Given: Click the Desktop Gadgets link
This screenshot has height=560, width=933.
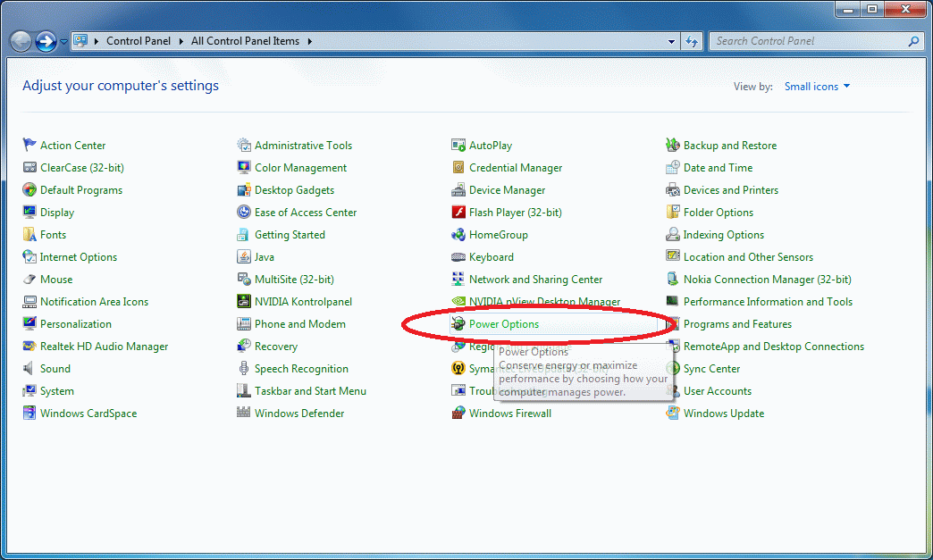Looking at the screenshot, I should 295,190.
